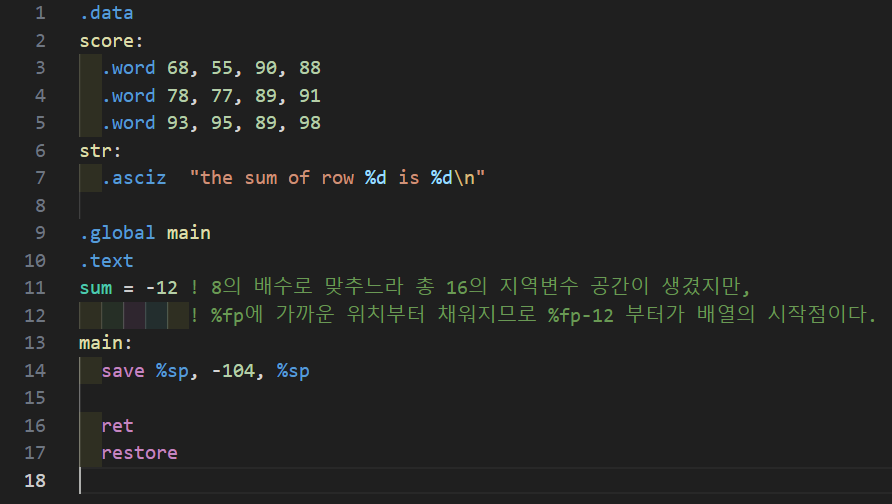Click the str: label
Image resolution: width=892 pixels, height=504 pixels.
click(100, 151)
